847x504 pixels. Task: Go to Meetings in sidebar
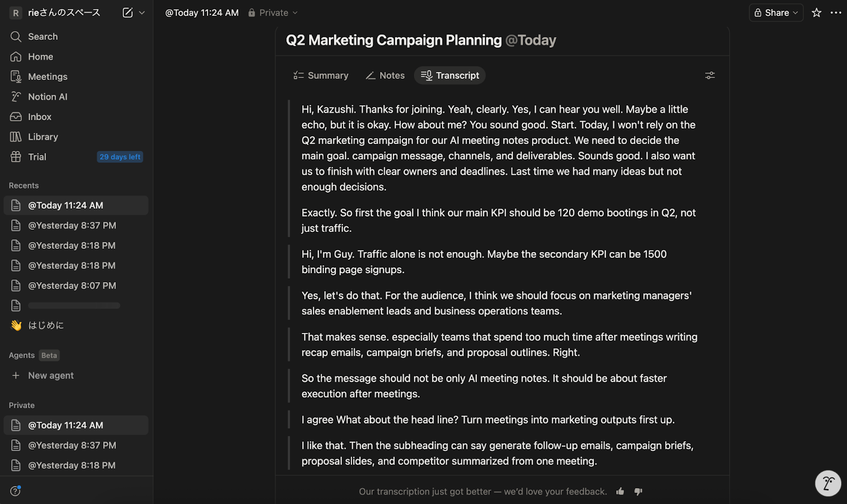tap(48, 77)
